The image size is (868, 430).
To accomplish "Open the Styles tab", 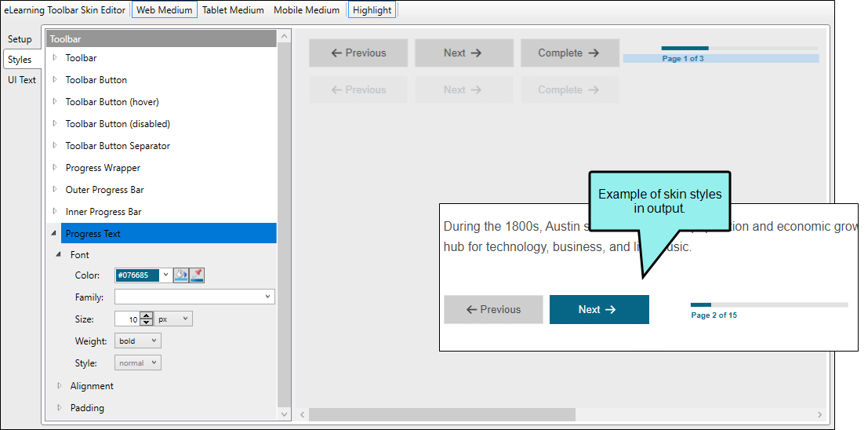I will pos(20,60).
